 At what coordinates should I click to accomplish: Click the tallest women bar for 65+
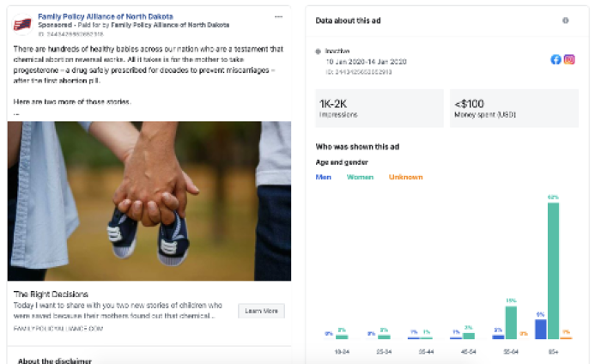(x=553, y=271)
